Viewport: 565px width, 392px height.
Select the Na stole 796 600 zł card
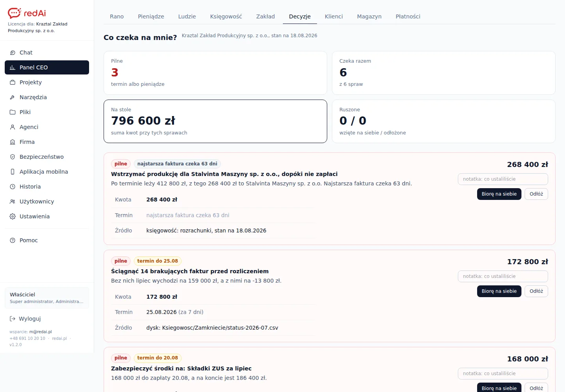tap(215, 122)
